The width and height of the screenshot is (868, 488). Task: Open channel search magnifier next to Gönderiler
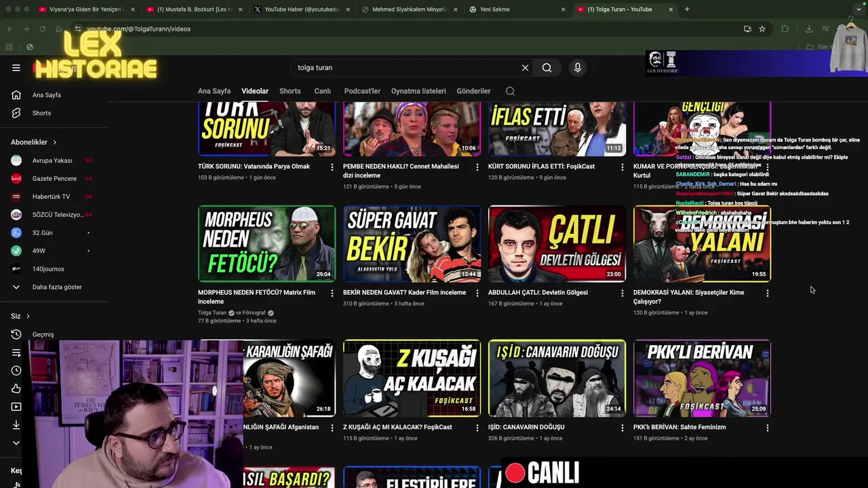click(510, 91)
